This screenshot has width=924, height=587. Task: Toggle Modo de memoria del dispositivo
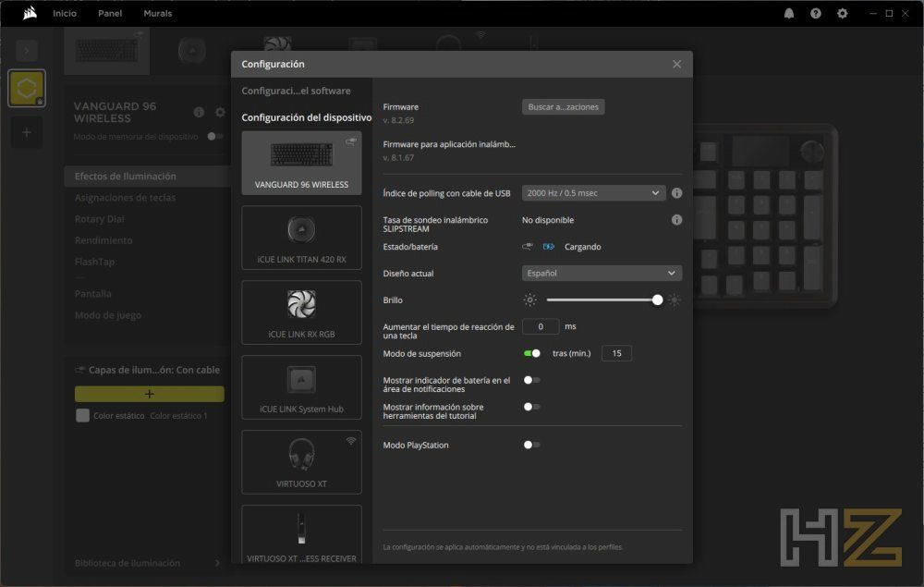point(215,136)
